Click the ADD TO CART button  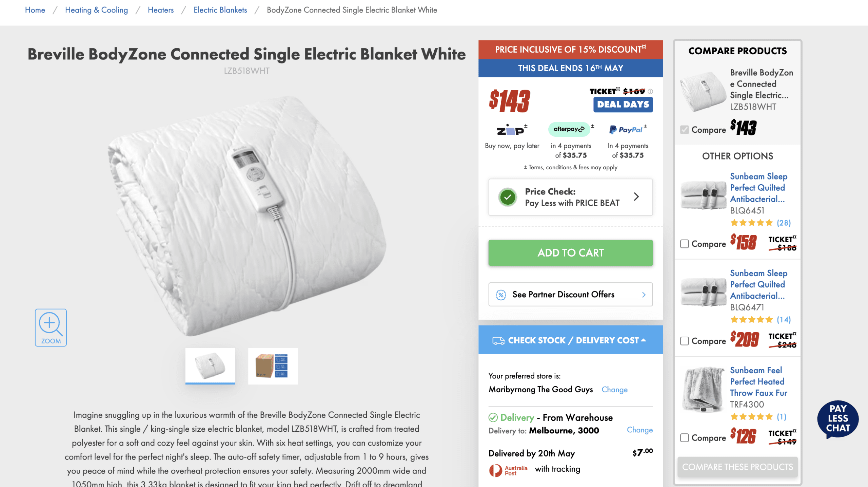(x=571, y=253)
